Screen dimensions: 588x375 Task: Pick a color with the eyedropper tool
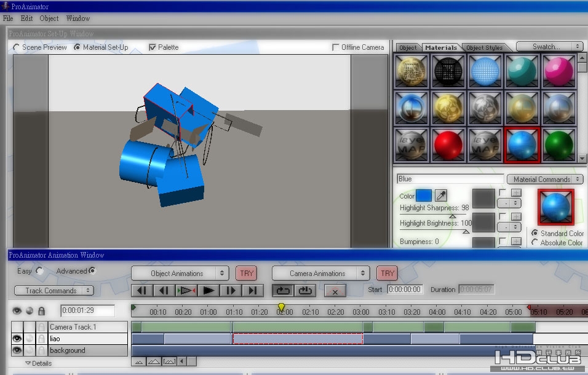pos(441,195)
